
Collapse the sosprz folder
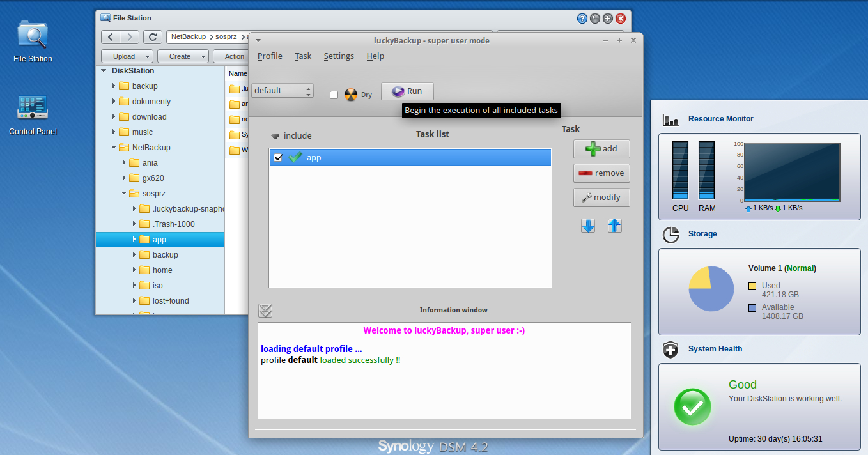coord(124,194)
